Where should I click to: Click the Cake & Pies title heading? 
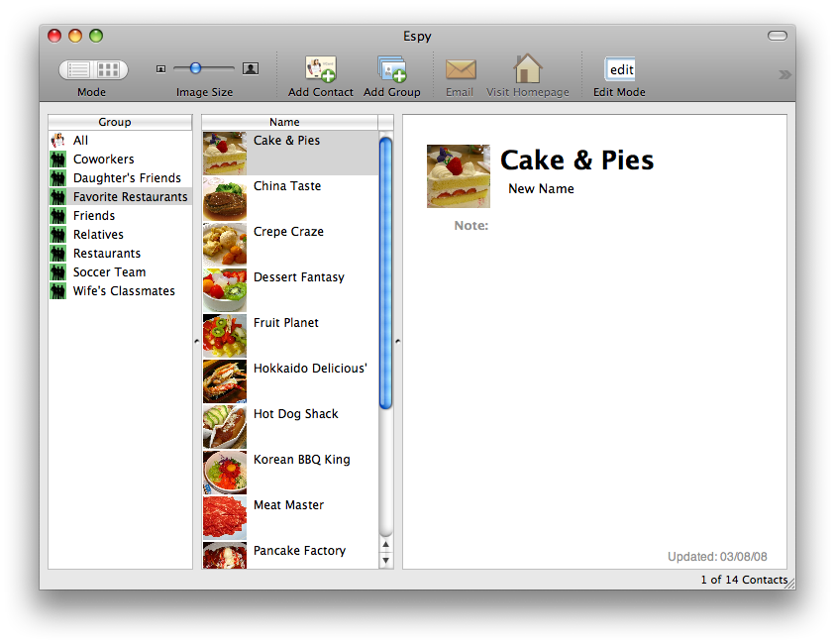pyautogui.click(x=576, y=161)
